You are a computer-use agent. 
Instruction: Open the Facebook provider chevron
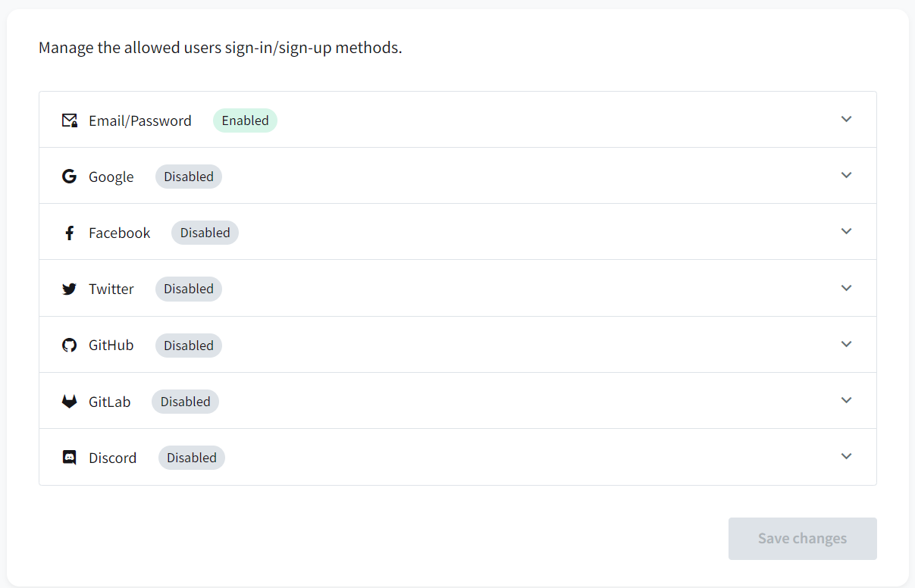tap(847, 231)
